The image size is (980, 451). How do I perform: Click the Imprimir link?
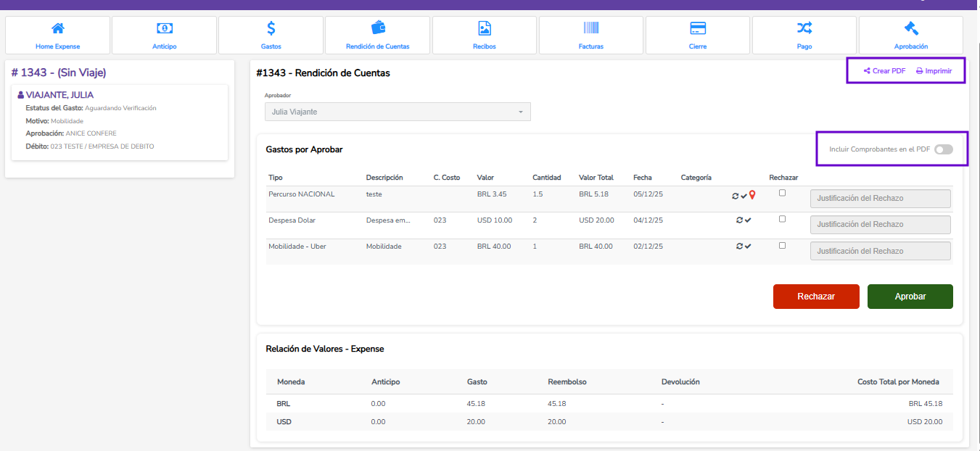tap(934, 71)
